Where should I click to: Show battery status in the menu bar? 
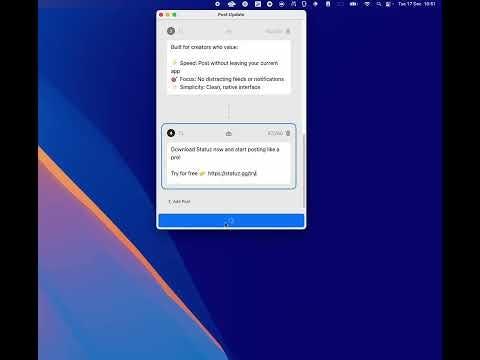[353, 4]
